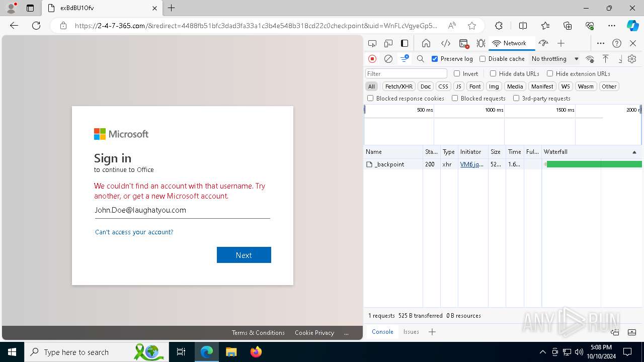Clear the network log
644x362 pixels.
(388, 59)
